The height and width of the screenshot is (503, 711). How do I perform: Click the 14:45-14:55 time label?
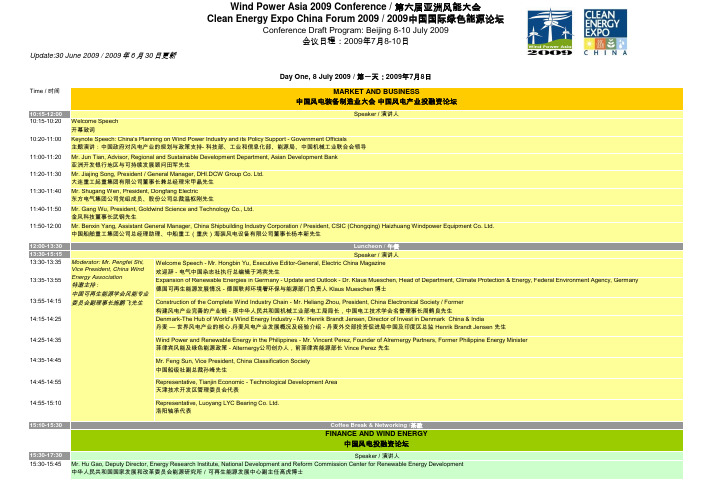pyautogui.click(x=45, y=382)
